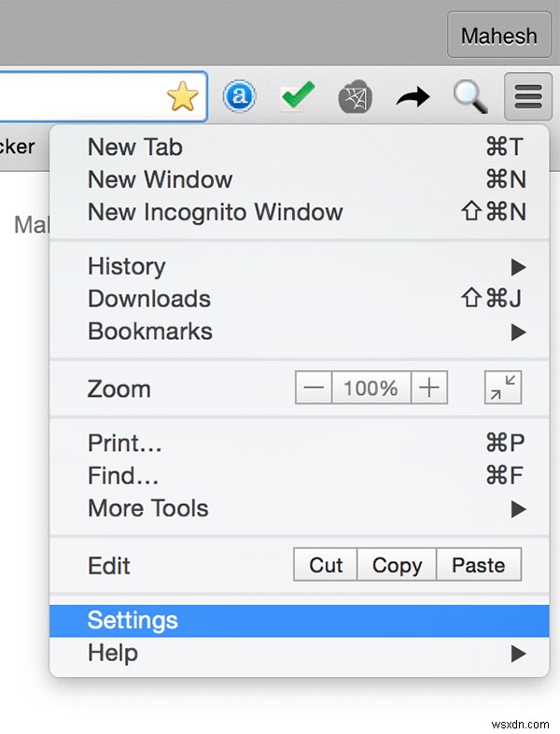This screenshot has height=734, width=560.
Task: Click the Copy button
Action: tap(397, 565)
